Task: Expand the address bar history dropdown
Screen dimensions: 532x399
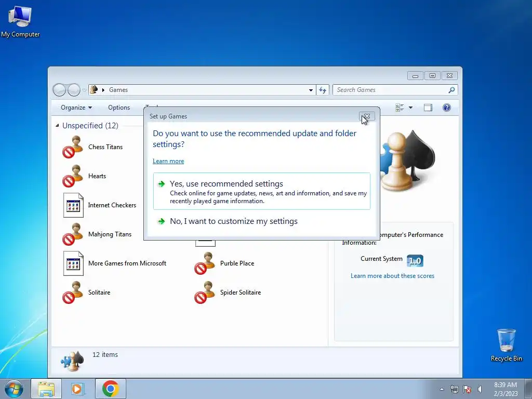Action: tap(311, 90)
